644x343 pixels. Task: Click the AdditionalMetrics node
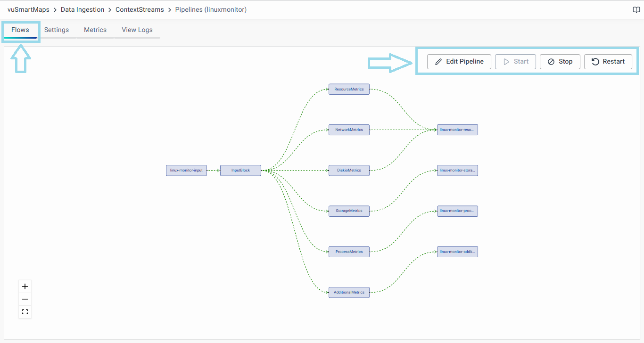(349, 293)
